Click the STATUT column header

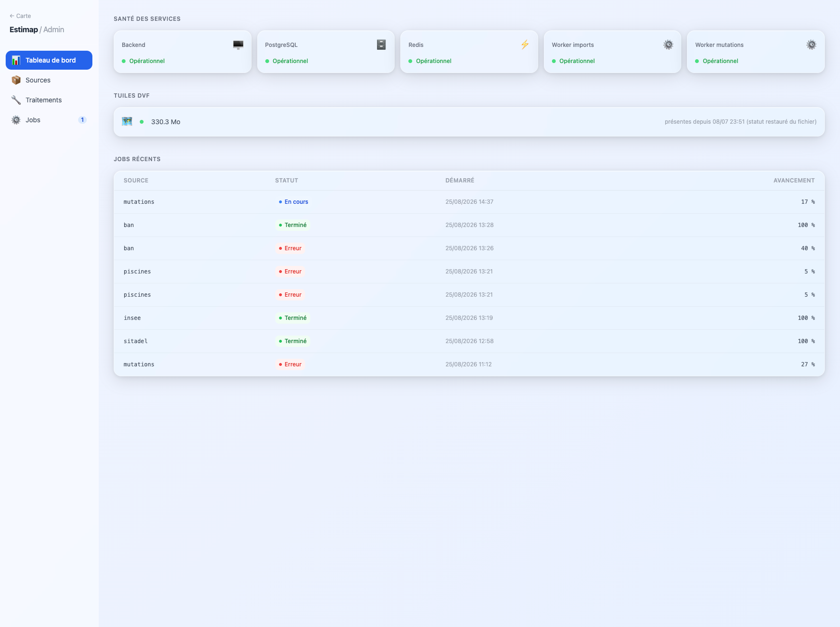tap(287, 181)
